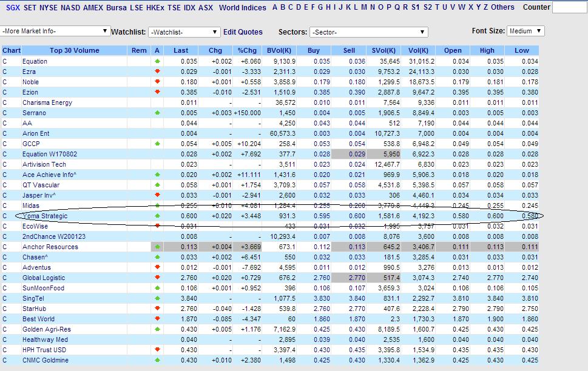Sort by BVol(K) column header
Screen dimensions: 588x371
coord(279,50)
